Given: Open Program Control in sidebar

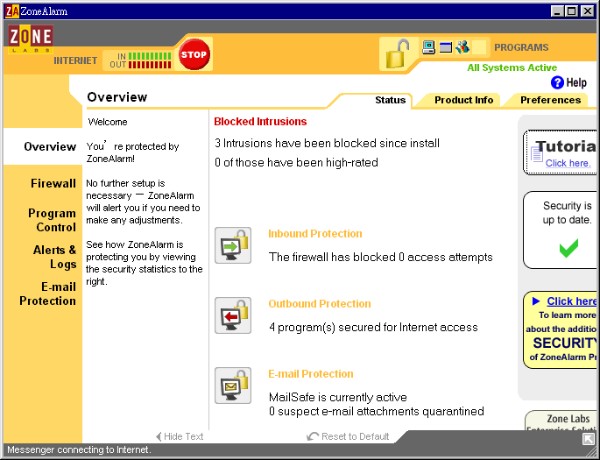Looking at the screenshot, I should pos(52,220).
